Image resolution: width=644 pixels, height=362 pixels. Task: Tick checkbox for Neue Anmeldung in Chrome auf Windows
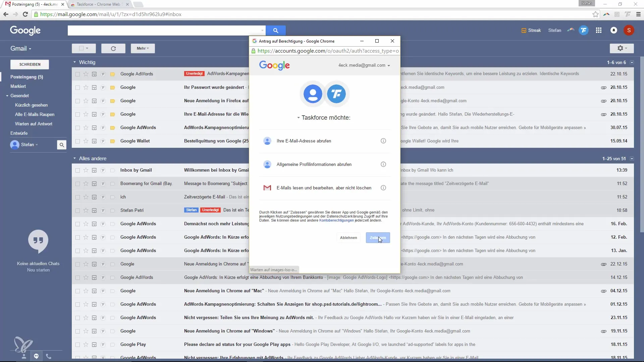(77, 331)
